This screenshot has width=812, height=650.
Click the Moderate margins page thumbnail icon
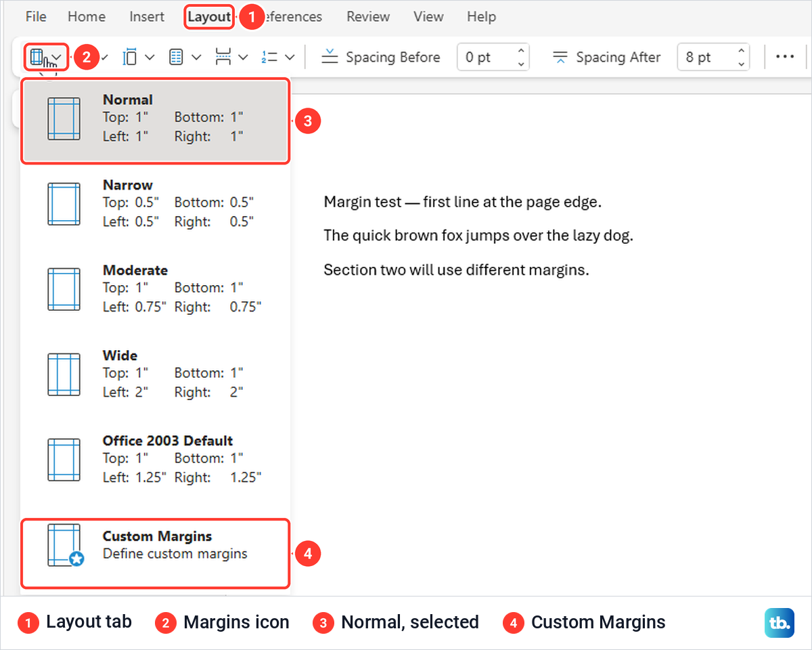64,289
